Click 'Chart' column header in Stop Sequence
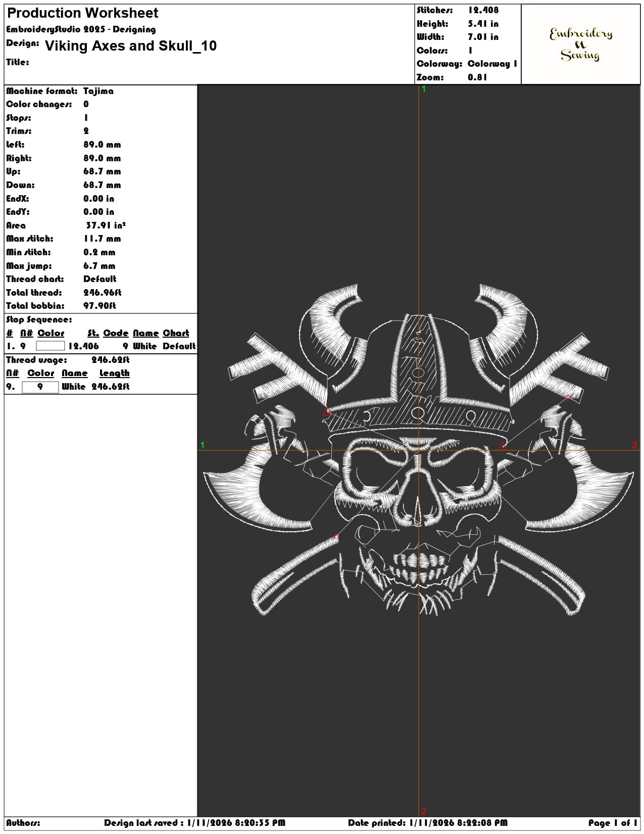 click(176, 333)
